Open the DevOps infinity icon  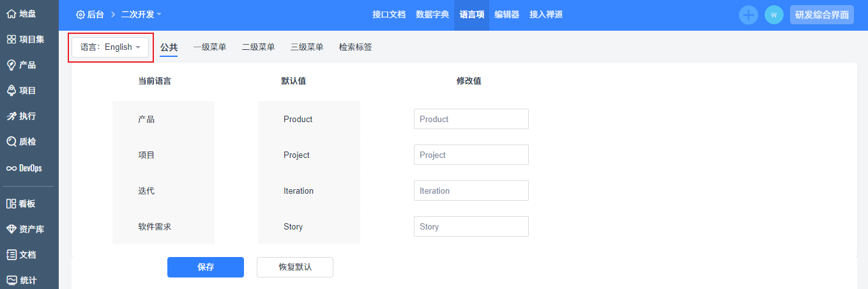pos(11,168)
